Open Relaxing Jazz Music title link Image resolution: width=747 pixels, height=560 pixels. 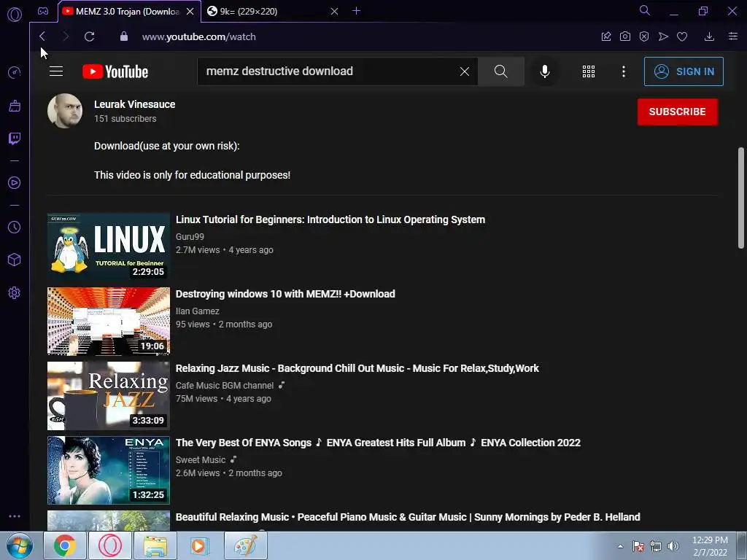click(x=357, y=368)
